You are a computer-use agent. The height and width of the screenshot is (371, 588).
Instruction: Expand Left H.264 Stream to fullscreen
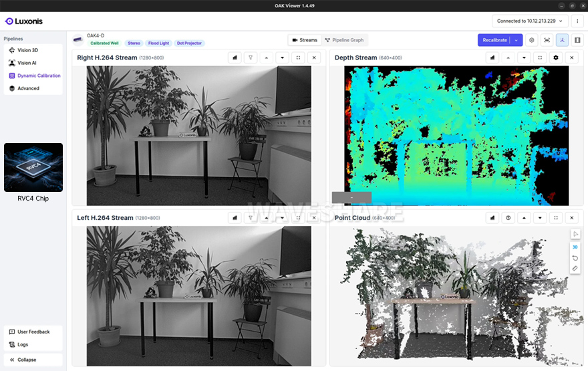pos(298,218)
